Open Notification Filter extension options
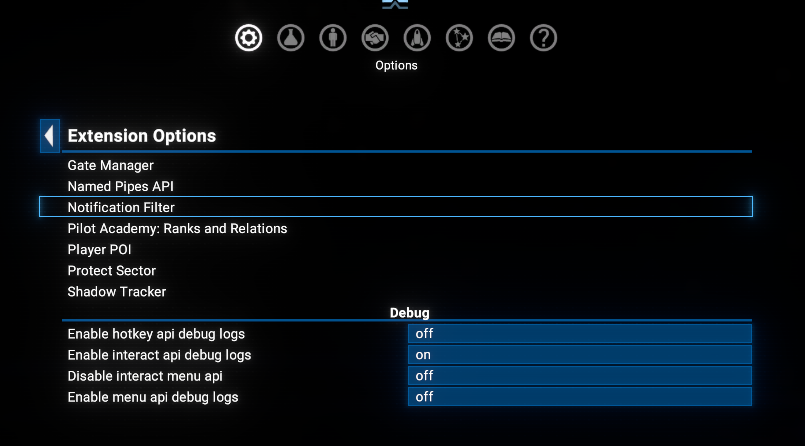805x446 pixels. point(396,207)
